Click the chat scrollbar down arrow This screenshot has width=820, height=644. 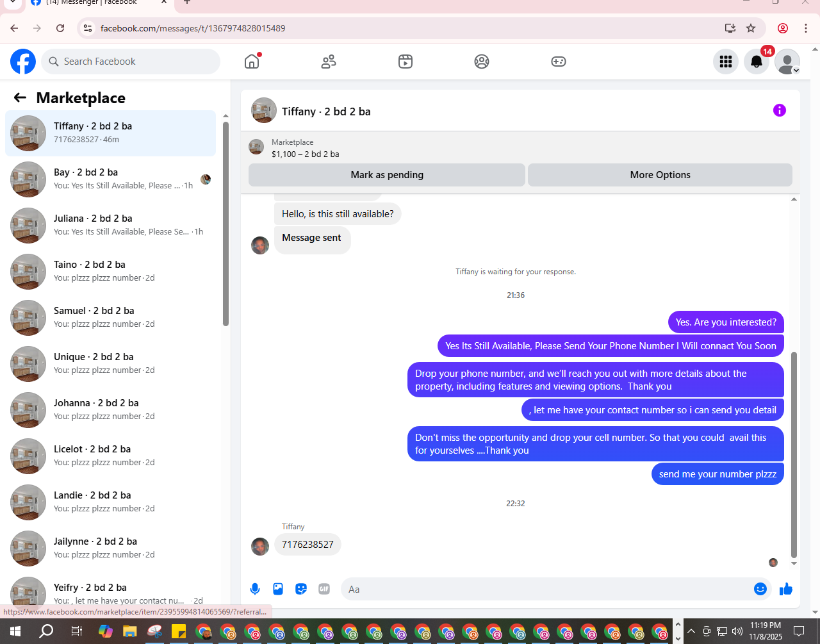(794, 564)
